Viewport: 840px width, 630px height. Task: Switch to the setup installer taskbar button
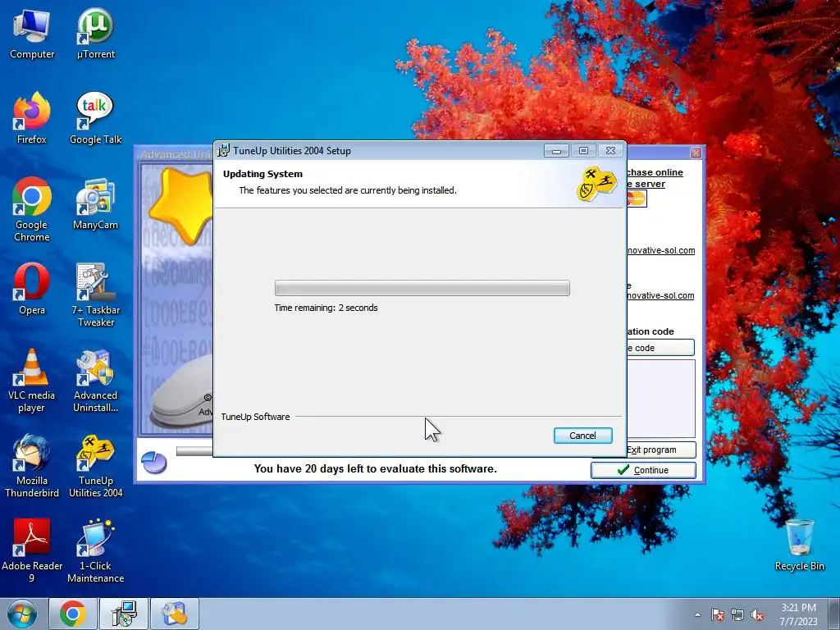click(x=124, y=614)
